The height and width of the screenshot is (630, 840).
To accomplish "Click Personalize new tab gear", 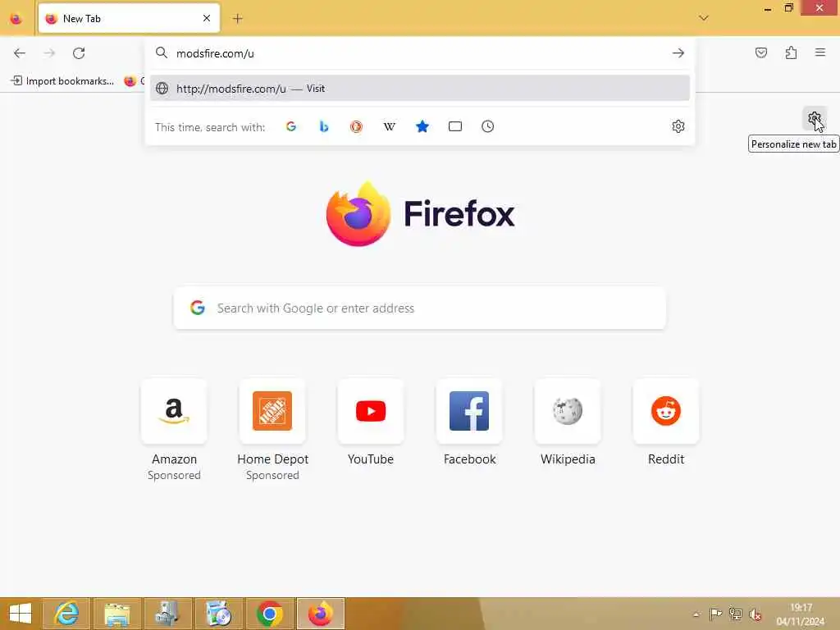I will (x=815, y=118).
